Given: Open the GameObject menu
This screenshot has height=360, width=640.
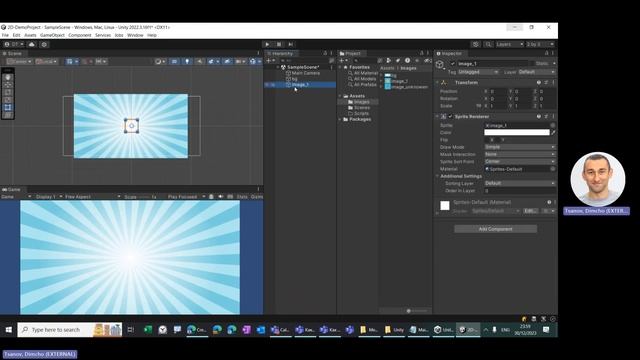Looking at the screenshot, I should 52,35.
